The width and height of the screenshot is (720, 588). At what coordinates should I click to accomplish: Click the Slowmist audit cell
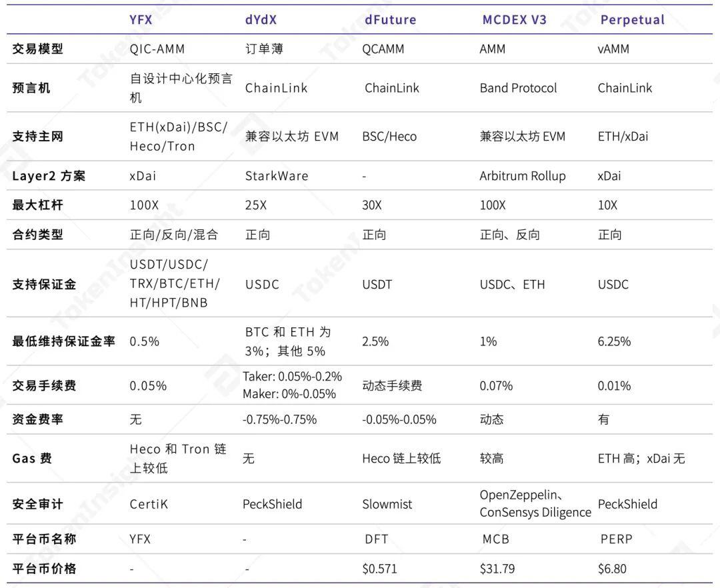[x=387, y=504]
